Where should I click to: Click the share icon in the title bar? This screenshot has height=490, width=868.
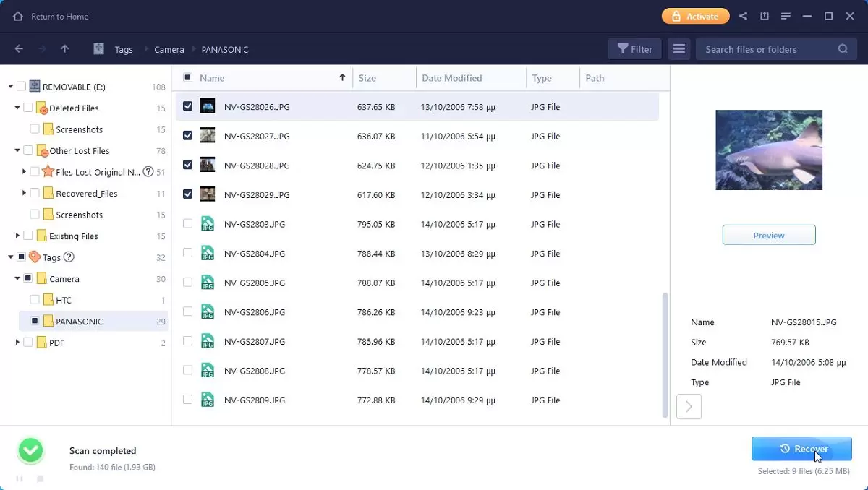pyautogui.click(x=743, y=16)
